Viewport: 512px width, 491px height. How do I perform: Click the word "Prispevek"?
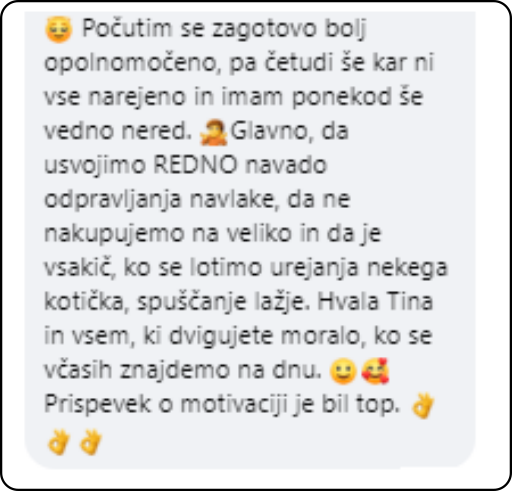(x=97, y=405)
